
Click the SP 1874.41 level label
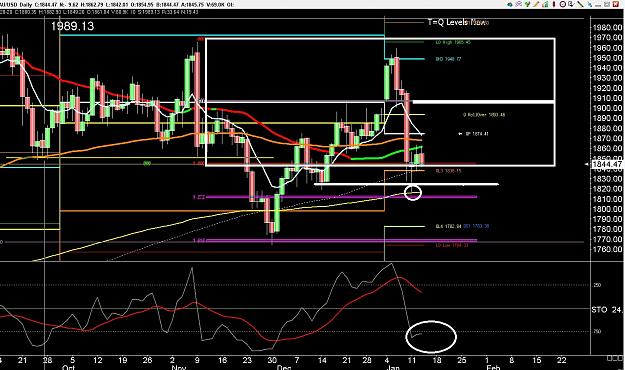click(x=477, y=134)
